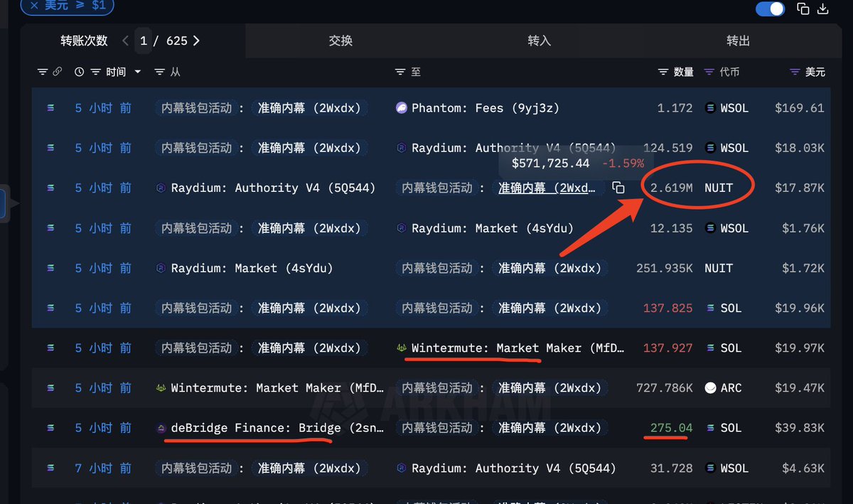853x504 pixels.
Task: Open Wintermute: Market Maker link in $19.97K row
Action: click(x=519, y=348)
